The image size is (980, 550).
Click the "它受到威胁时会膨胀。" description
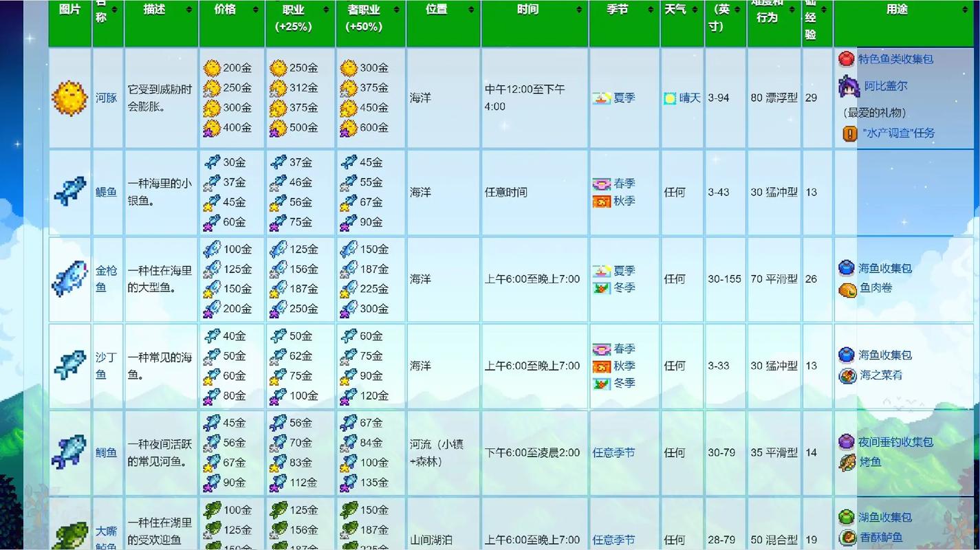[x=160, y=98]
